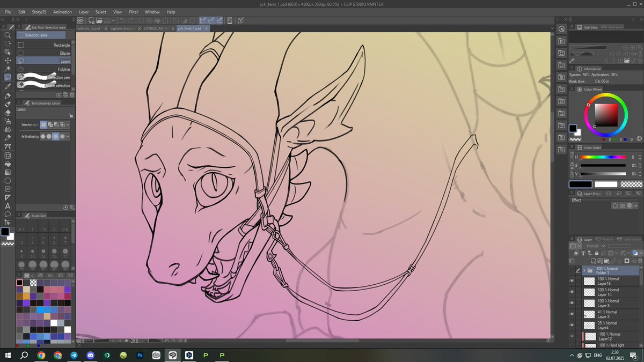Hide Layer19 using its eye icon

pos(572,281)
